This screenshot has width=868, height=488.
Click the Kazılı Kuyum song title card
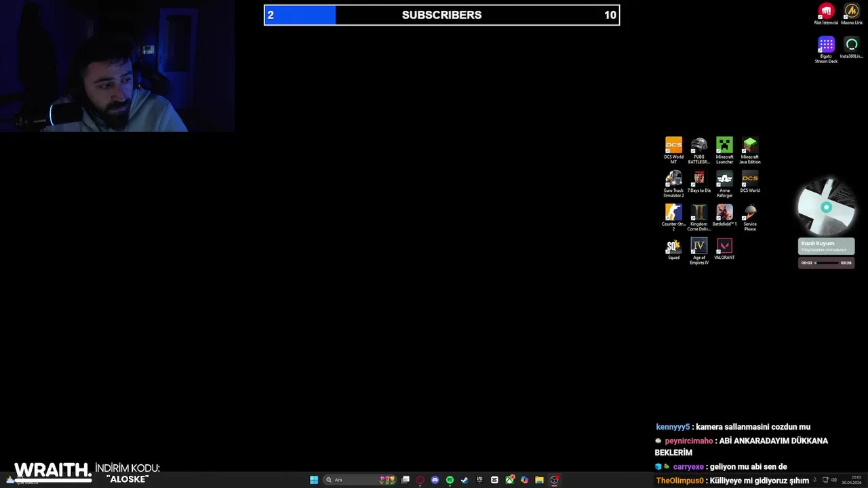(x=827, y=246)
